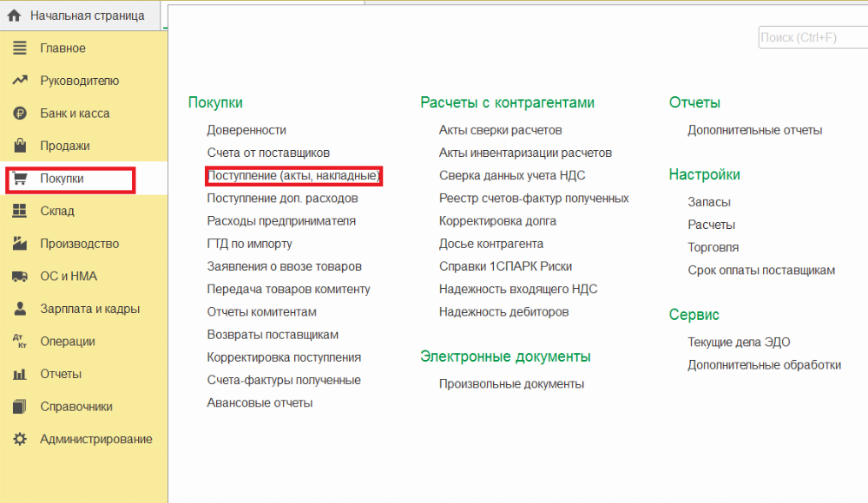Image resolution: width=868 pixels, height=503 pixels.
Task: Open Поступление (акты, накладные) link
Action: click(x=293, y=176)
